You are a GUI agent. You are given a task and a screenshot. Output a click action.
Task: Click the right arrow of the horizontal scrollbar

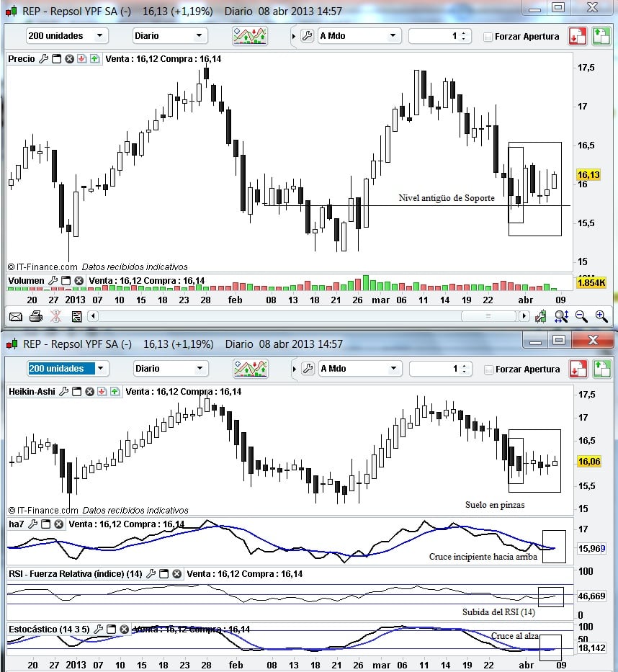[x=524, y=316]
